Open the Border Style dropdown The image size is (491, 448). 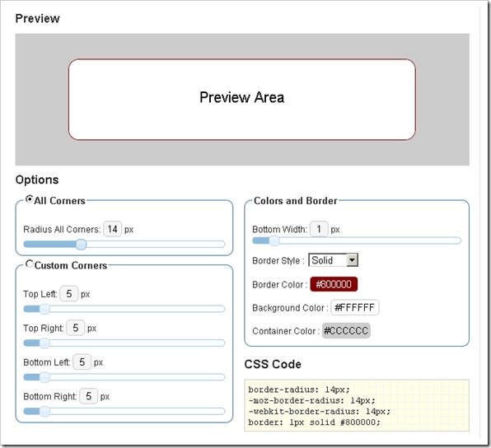(333, 260)
